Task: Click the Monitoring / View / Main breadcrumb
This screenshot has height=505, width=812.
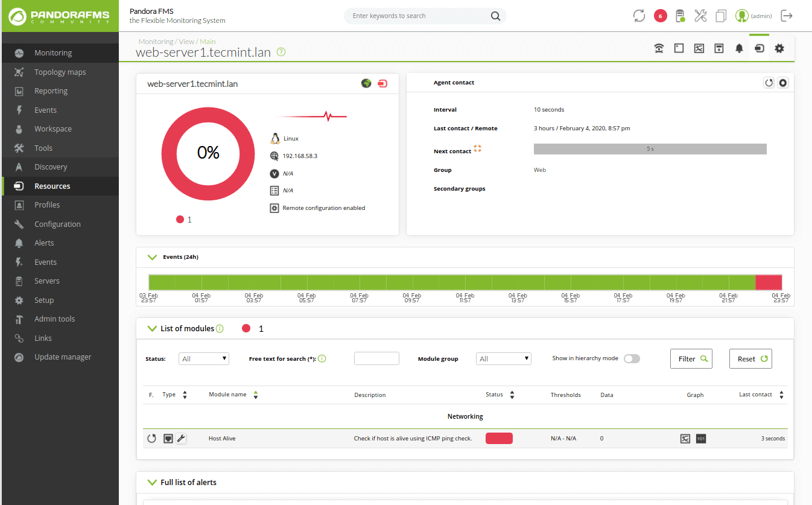Action: [177, 42]
